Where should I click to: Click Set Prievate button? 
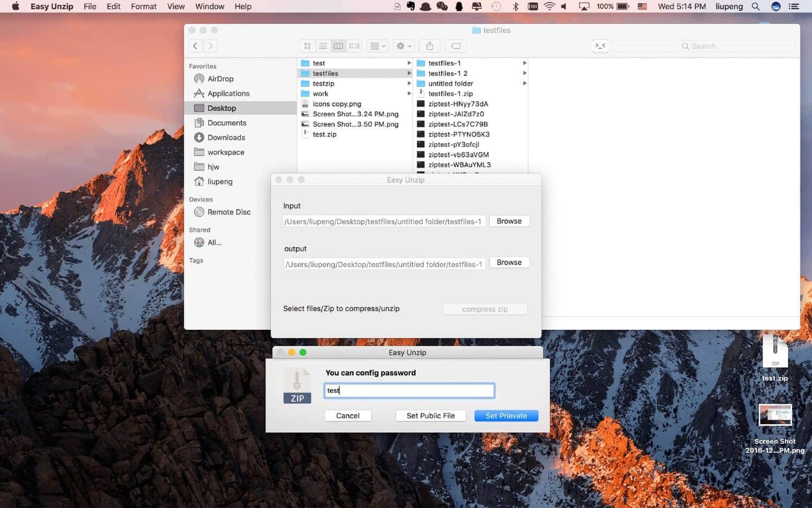[x=506, y=415]
